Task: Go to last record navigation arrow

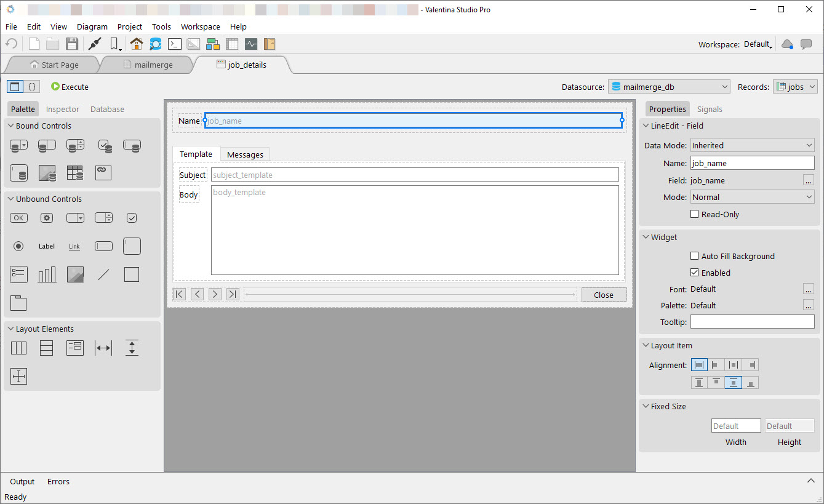Action: coord(233,294)
